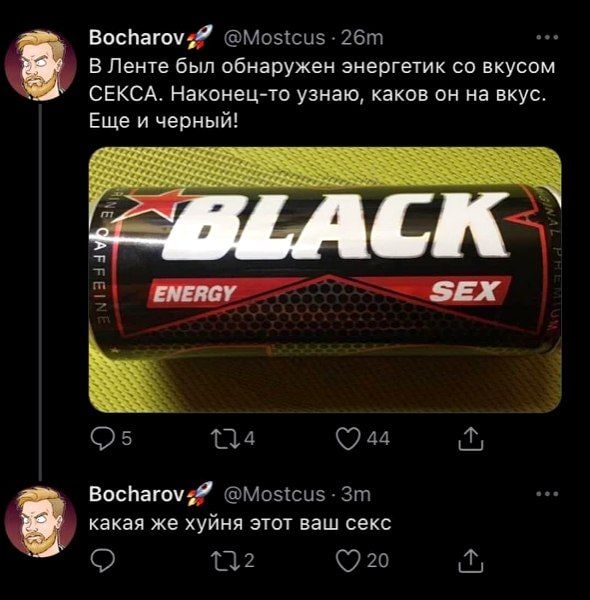Screen dimensions: 590x600
Task: Reply to the second tweet posted 3m ago
Action: (x=102, y=561)
